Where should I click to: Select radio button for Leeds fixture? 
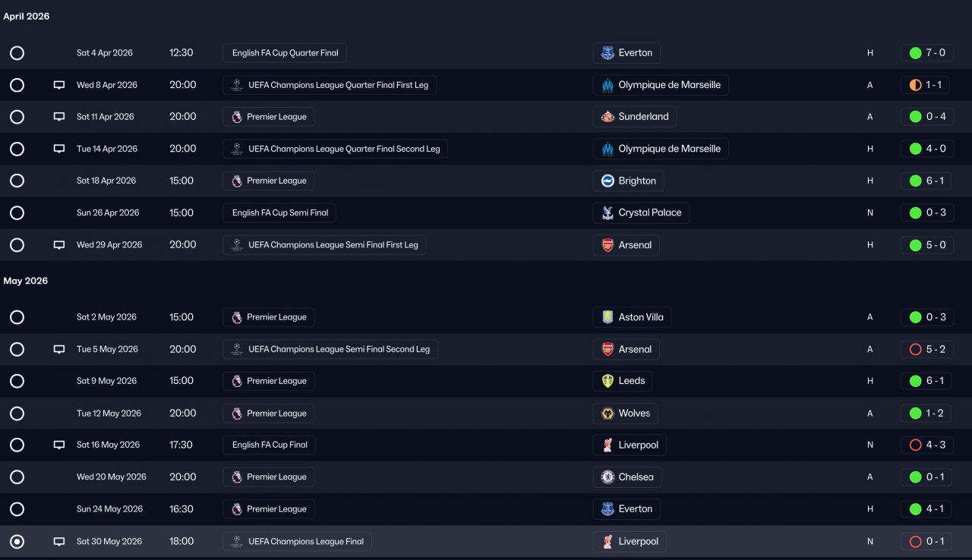coord(17,381)
